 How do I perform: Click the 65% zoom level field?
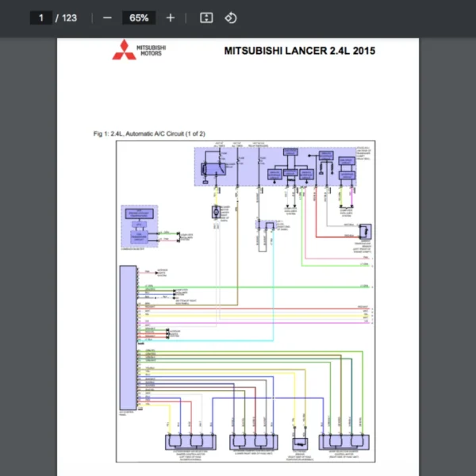(x=139, y=17)
